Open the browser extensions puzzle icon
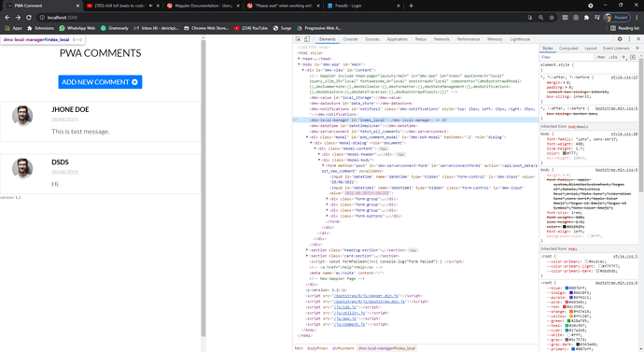The height and width of the screenshot is (352, 644). (586, 17)
